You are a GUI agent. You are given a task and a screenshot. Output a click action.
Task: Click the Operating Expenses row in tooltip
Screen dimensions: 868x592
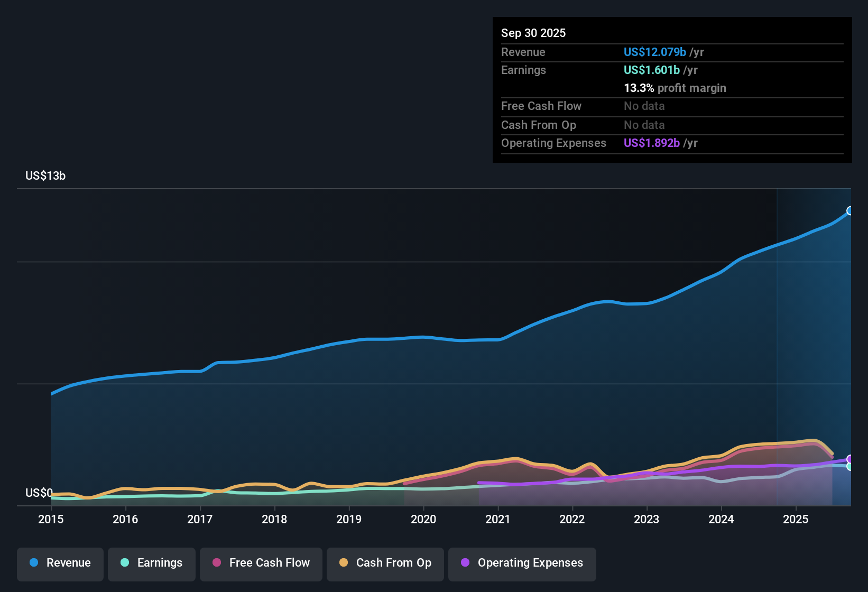pos(553,143)
